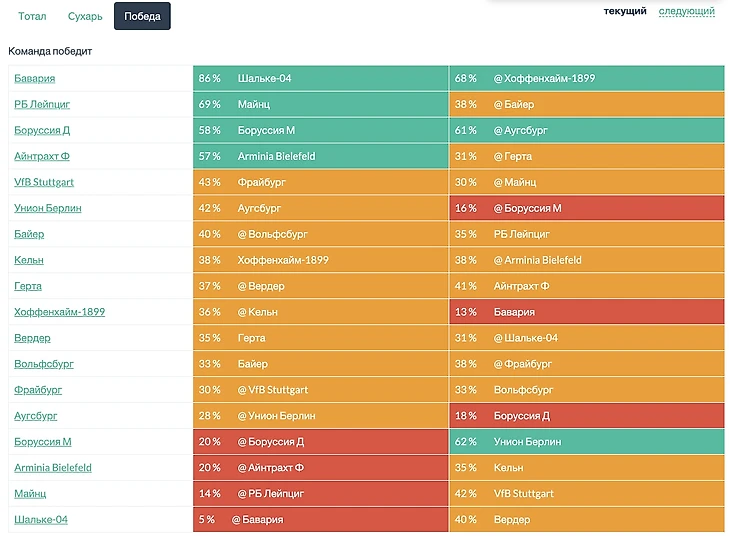Click the 62% Унион Берлин cell
This screenshot has width=730, height=536.
click(x=586, y=442)
